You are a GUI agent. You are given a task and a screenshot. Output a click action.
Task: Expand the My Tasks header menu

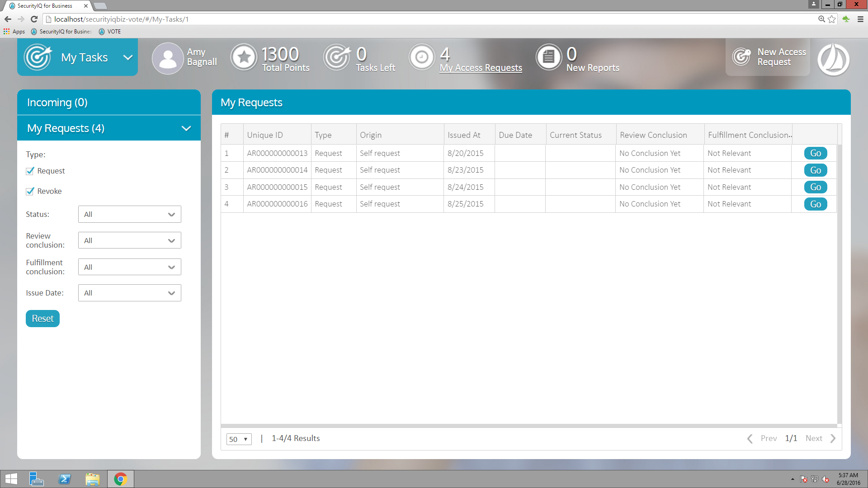[128, 57]
